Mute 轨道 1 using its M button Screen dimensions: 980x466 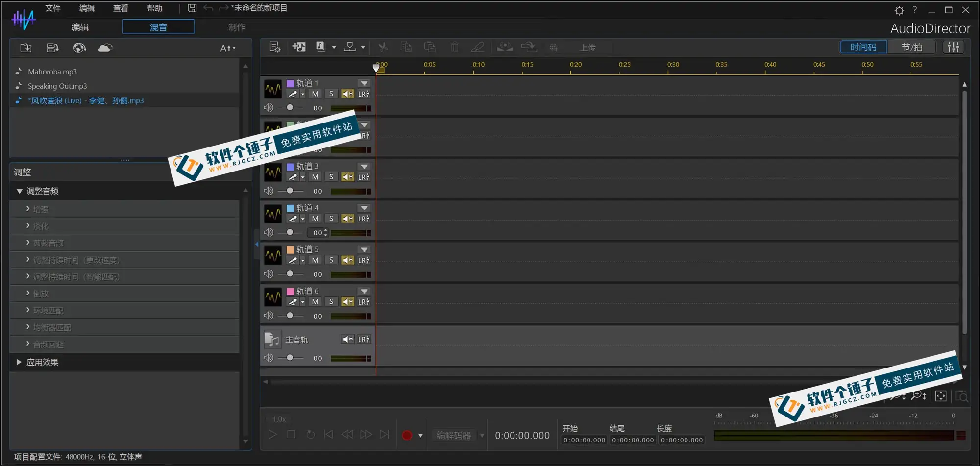(x=315, y=94)
